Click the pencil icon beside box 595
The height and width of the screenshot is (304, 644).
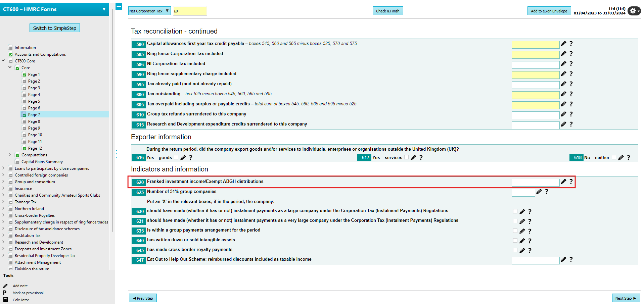[563, 84]
